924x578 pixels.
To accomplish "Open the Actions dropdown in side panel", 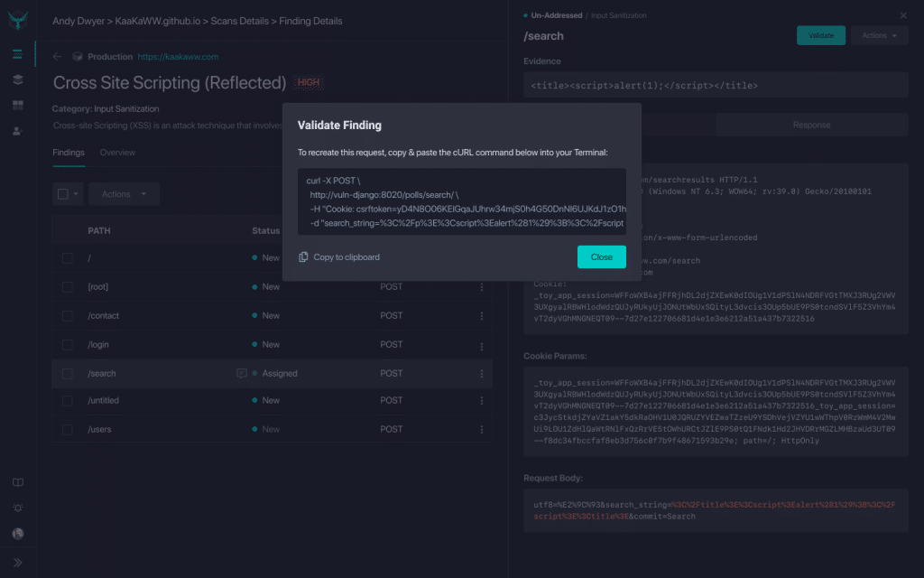I will click(x=879, y=35).
